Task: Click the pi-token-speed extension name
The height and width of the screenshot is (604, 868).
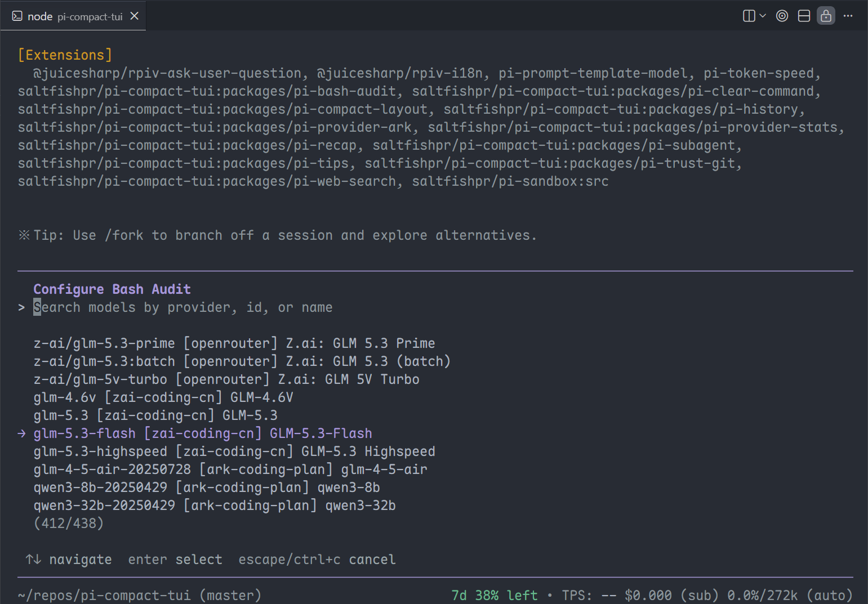Action: pyautogui.click(x=759, y=73)
